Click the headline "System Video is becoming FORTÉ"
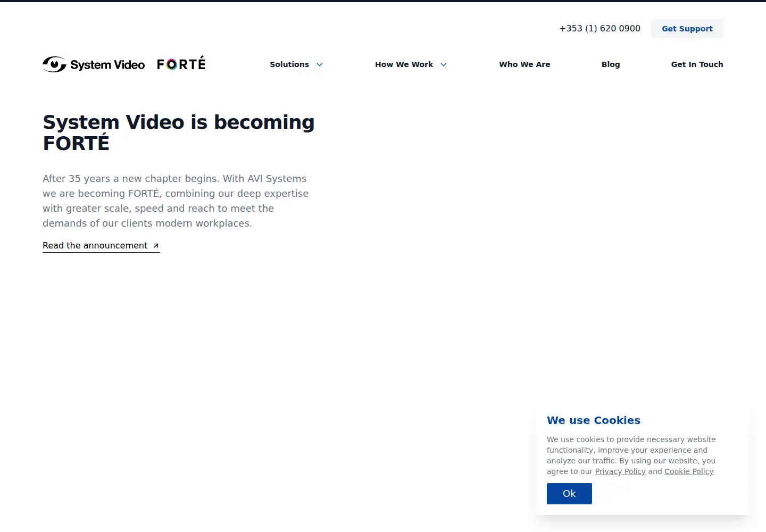The width and height of the screenshot is (766, 532). [179, 132]
